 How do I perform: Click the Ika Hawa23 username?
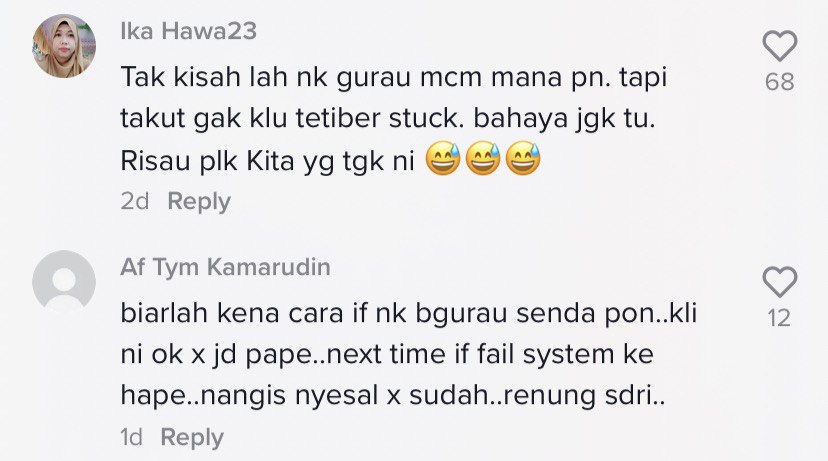coord(189,31)
